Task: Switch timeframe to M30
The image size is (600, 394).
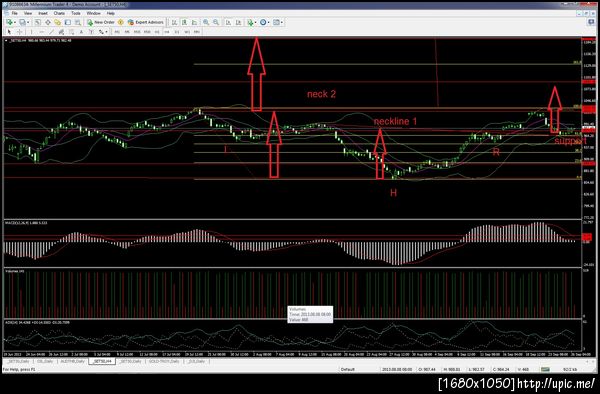Action: click(x=147, y=32)
